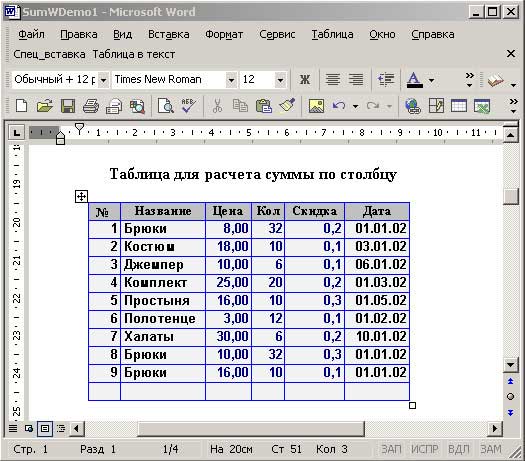Open the Формат menu
The width and height of the screenshot is (525, 461).
224,34
